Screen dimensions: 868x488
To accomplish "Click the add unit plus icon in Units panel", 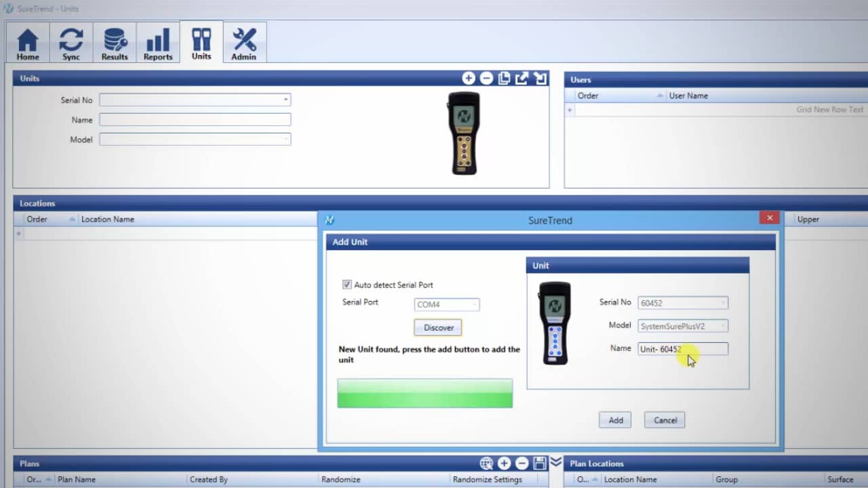I will (469, 79).
